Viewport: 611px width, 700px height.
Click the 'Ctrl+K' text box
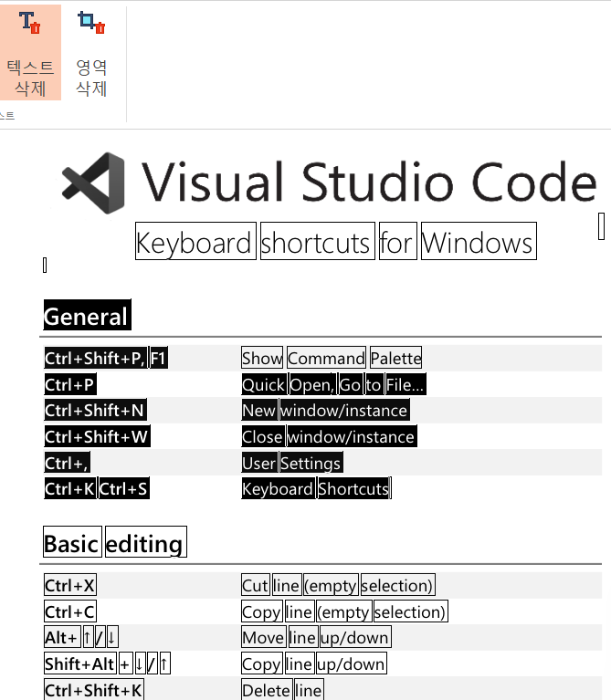coord(70,488)
